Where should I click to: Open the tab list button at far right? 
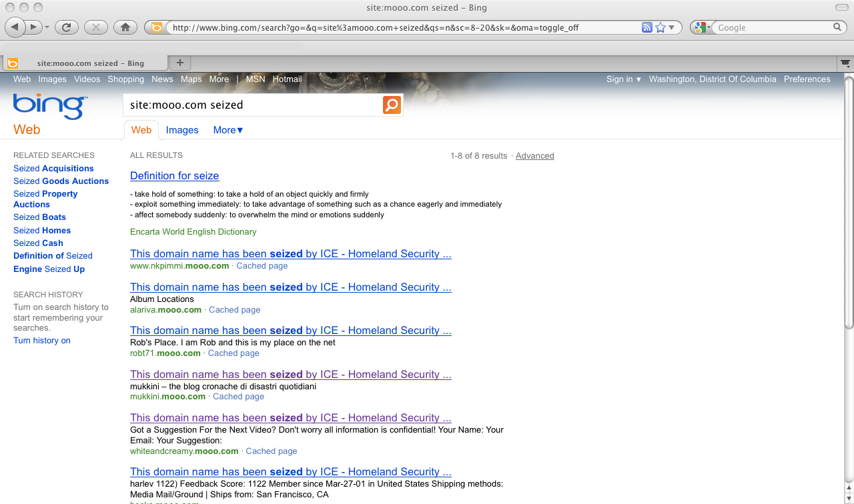tap(845, 63)
